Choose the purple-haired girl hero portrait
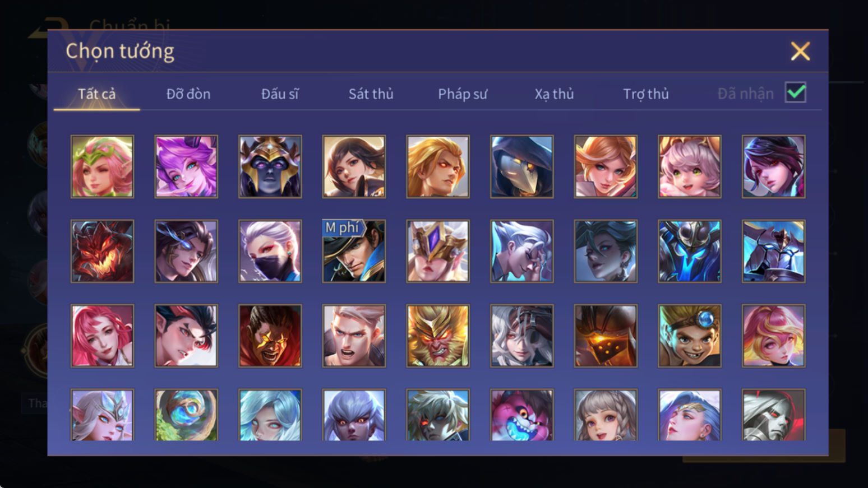868x488 pixels. coord(186,166)
